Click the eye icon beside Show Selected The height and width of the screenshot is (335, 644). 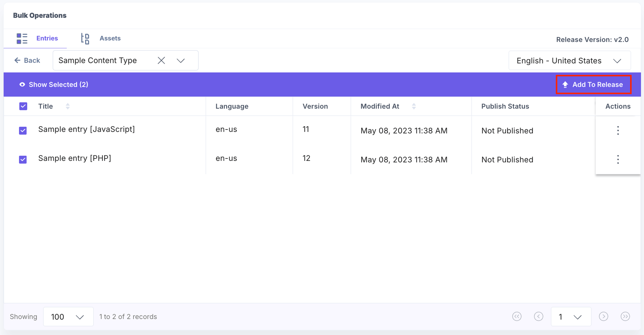pyautogui.click(x=22, y=84)
